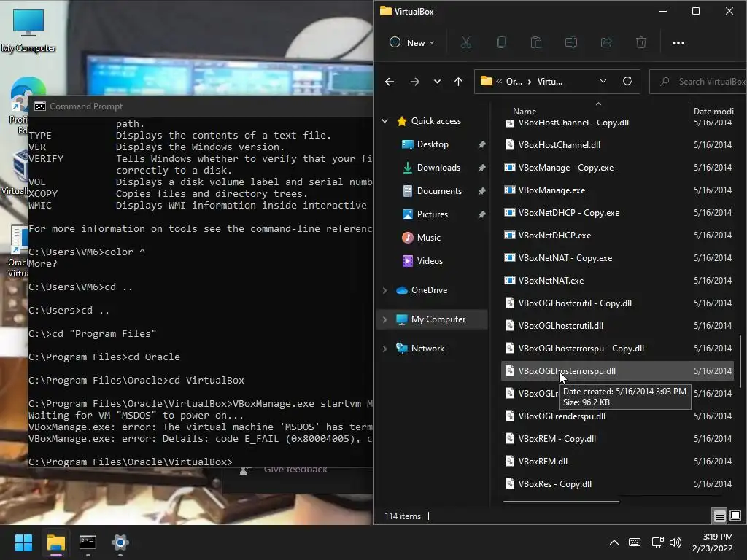Open the New item menu in File Explorer
The height and width of the screenshot is (560, 747).
point(412,43)
